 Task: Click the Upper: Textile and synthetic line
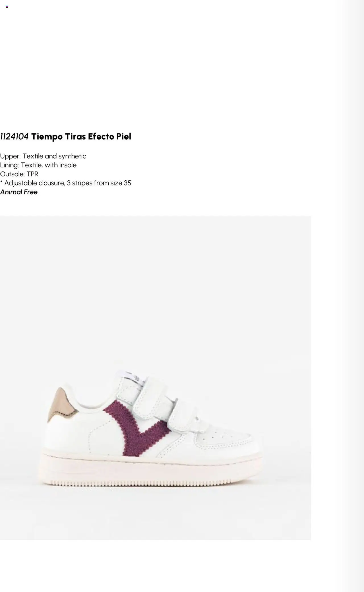pyautogui.click(x=43, y=156)
